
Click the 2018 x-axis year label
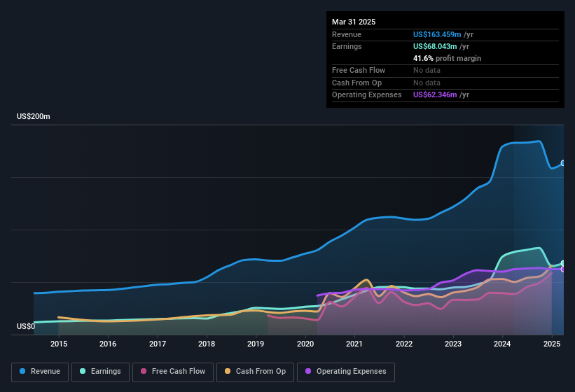207,344
